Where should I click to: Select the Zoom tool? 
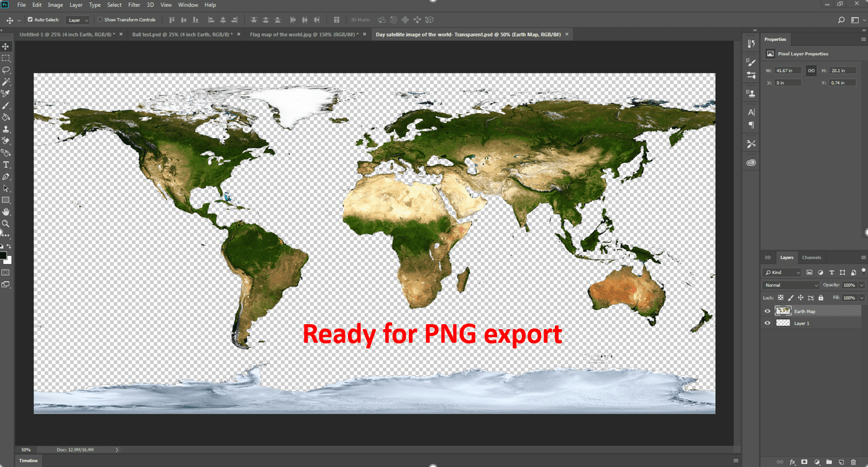click(6, 224)
